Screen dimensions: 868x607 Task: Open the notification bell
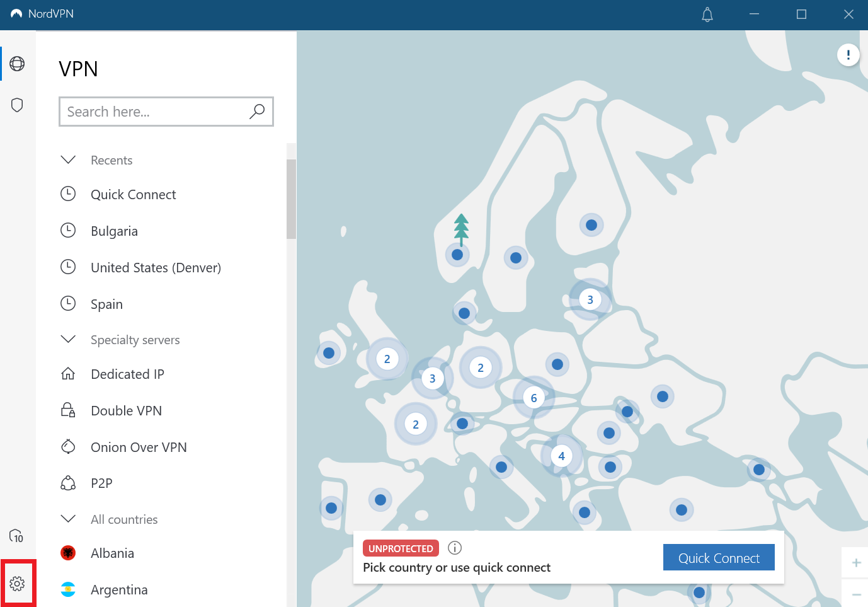tap(707, 14)
